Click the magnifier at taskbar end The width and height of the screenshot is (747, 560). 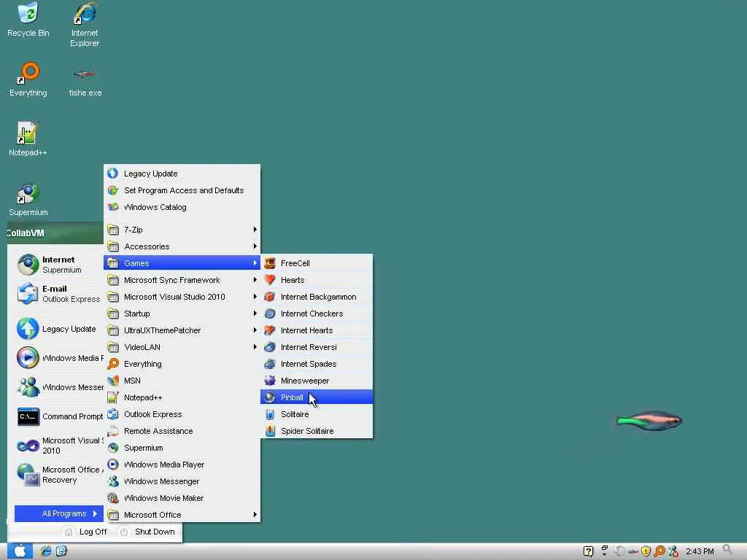(727, 551)
